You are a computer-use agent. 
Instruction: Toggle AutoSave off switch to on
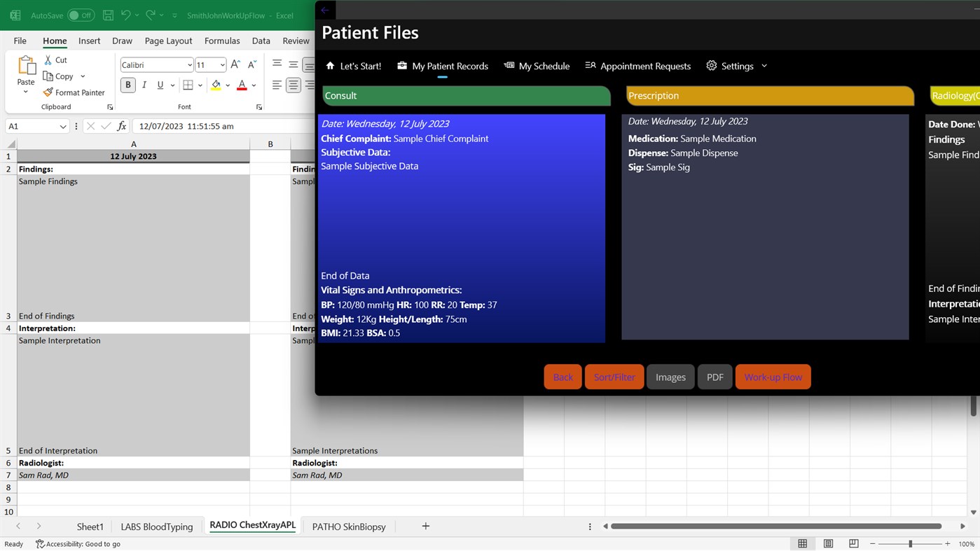click(81, 15)
